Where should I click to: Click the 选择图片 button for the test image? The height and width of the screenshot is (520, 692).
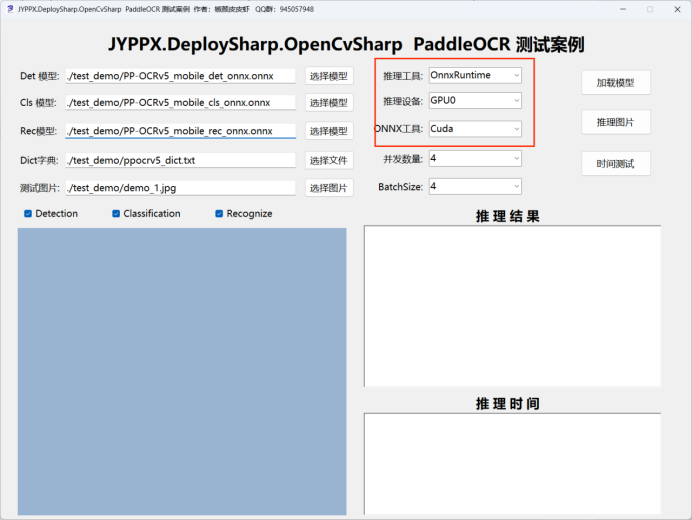point(328,188)
